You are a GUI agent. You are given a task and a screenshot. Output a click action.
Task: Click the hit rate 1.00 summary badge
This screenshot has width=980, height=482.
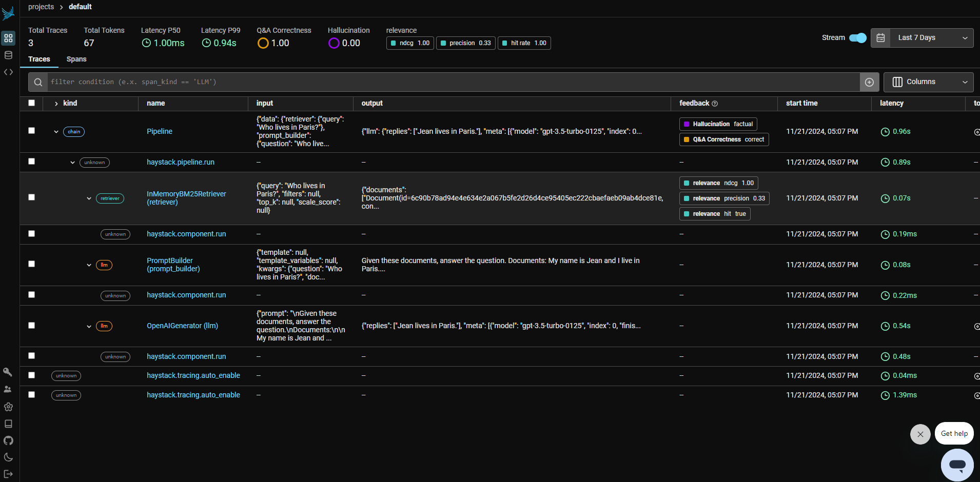click(524, 43)
